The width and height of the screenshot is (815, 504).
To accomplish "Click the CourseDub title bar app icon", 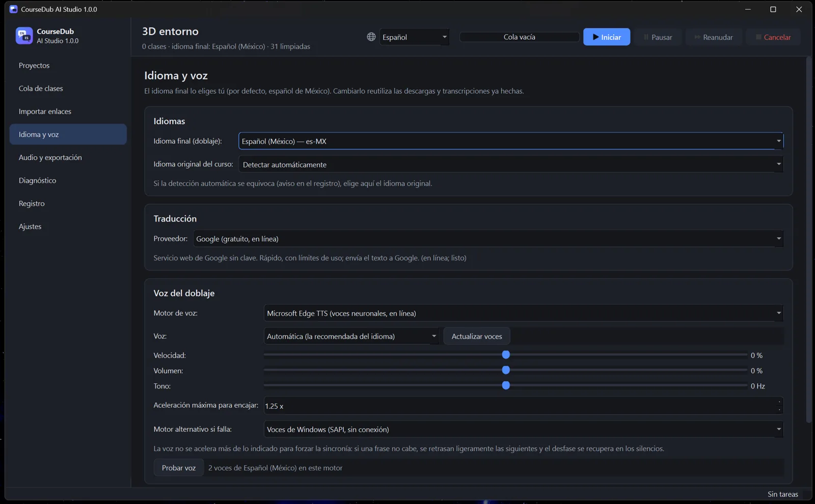I will coord(14,9).
